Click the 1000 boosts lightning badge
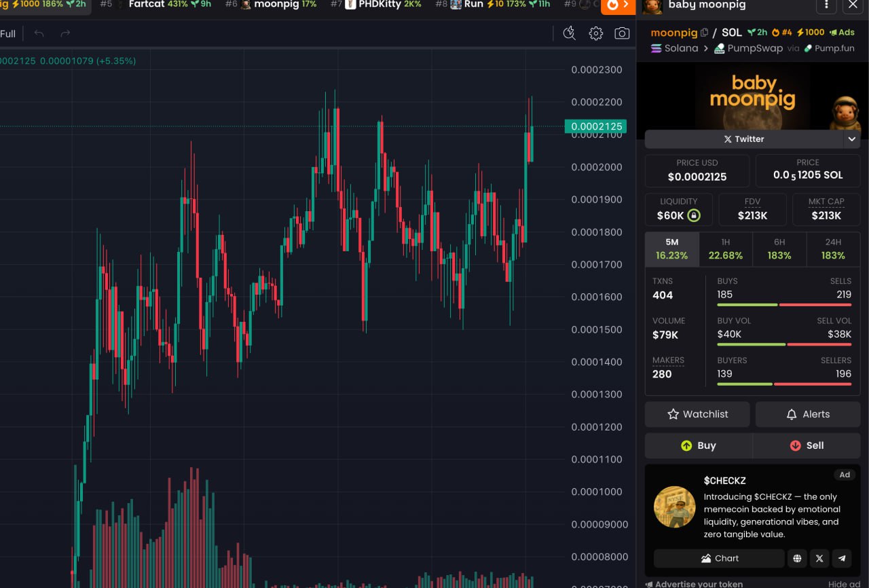 pos(810,33)
